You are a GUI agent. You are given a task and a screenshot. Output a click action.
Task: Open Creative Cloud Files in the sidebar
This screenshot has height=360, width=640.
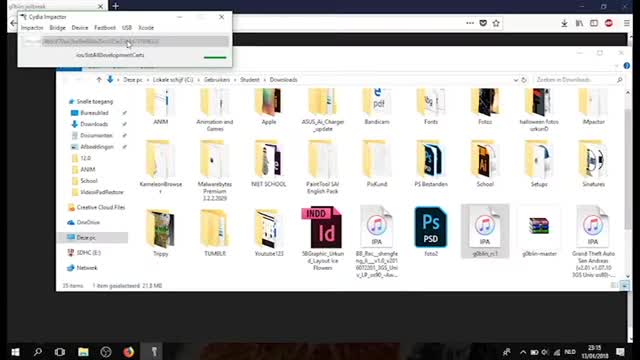tap(100, 207)
